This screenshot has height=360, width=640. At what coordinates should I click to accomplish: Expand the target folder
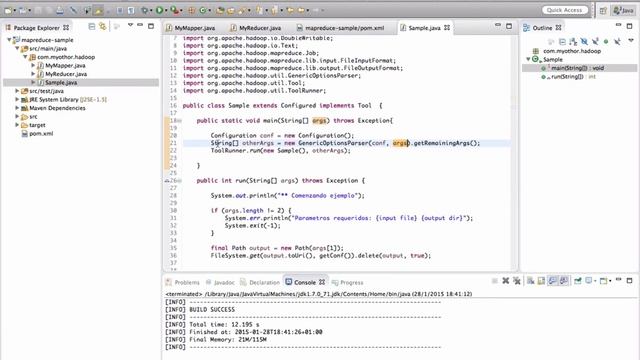pos(17,125)
